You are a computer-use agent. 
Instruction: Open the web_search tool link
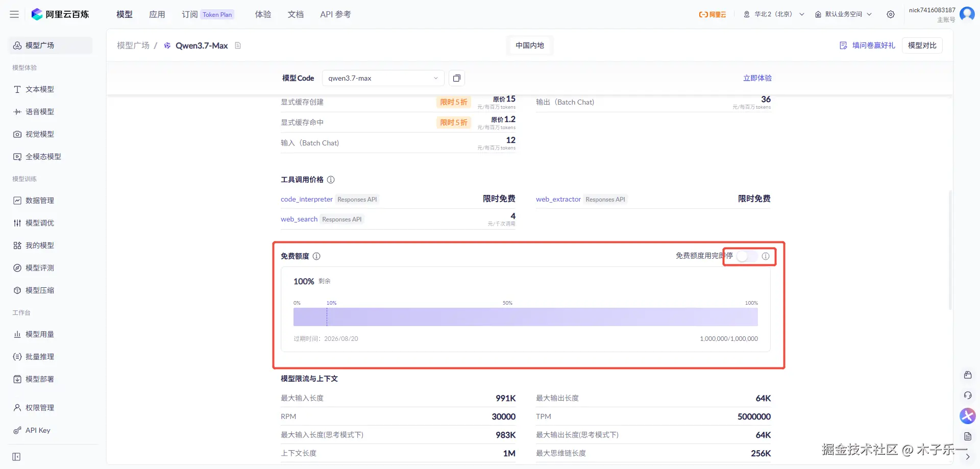pos(299,219)
